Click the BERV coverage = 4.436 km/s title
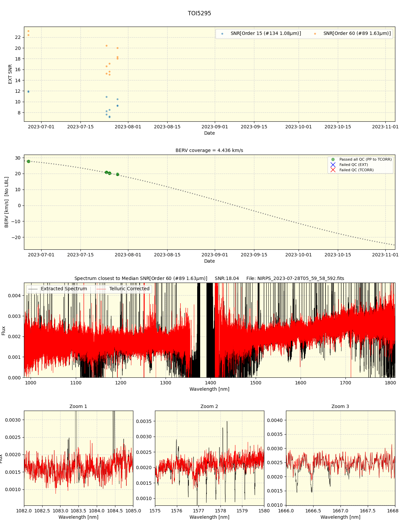The height and width of the screenshot is (532, 399). [x=209, y=150]
